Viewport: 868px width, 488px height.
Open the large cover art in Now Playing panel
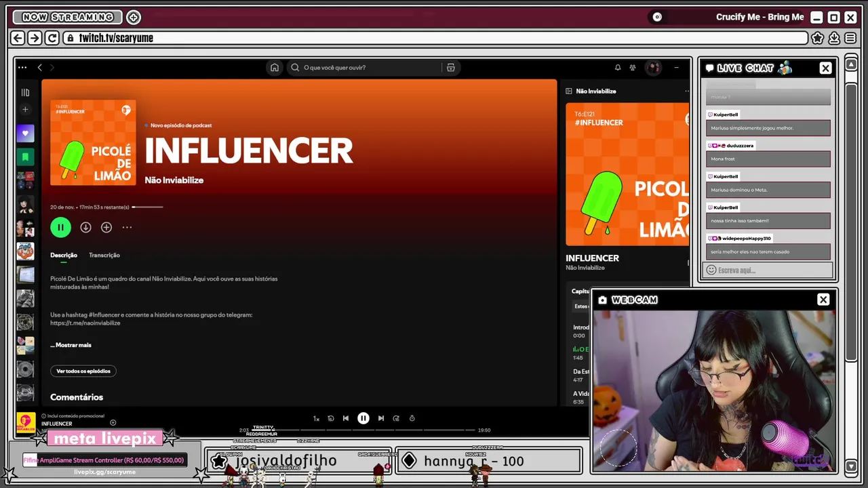(627, 174)
